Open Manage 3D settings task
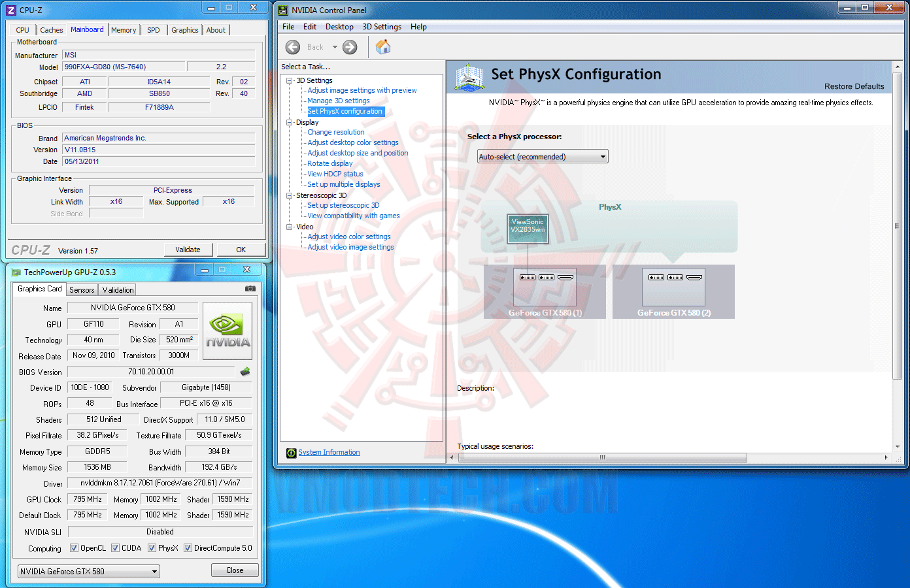 coord(339,101)
